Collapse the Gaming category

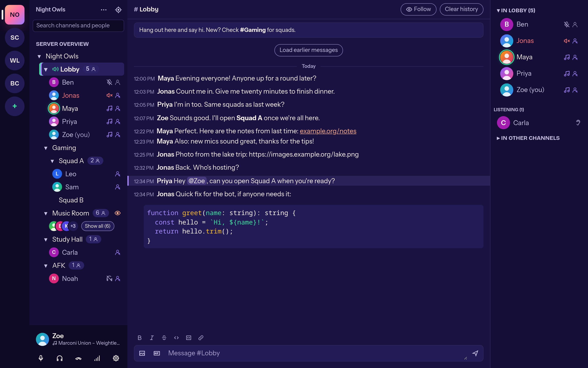click(46, 148)
